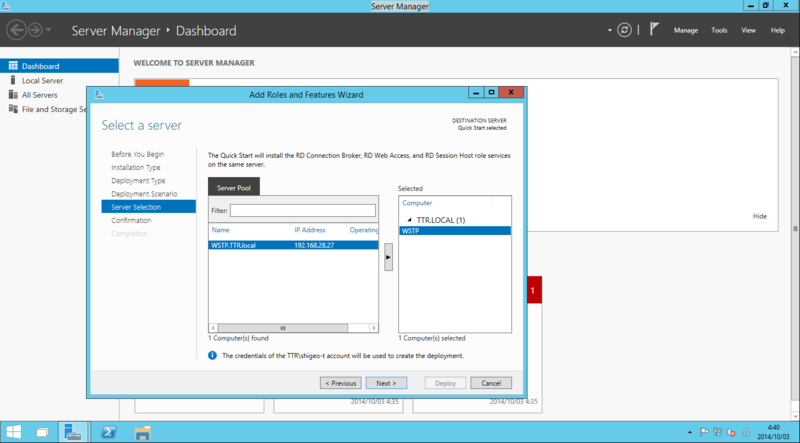Click the Server Manager back arrow
The width and height of the screenshot is (800, 443).
[16, 30]
